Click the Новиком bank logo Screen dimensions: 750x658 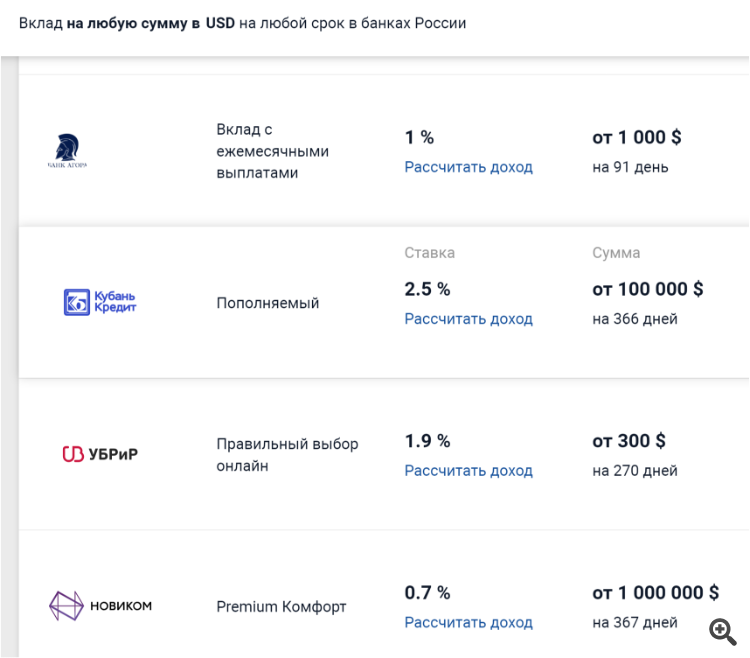[x=100, y=605]
